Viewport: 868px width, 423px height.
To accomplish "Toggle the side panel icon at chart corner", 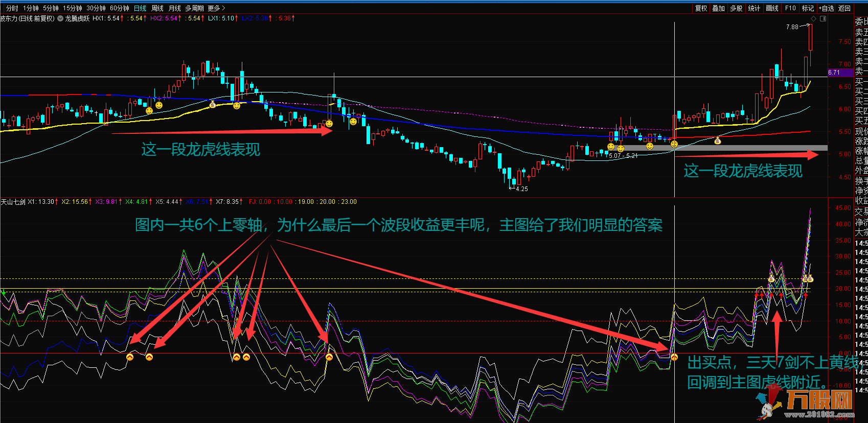I will [823, 18].
